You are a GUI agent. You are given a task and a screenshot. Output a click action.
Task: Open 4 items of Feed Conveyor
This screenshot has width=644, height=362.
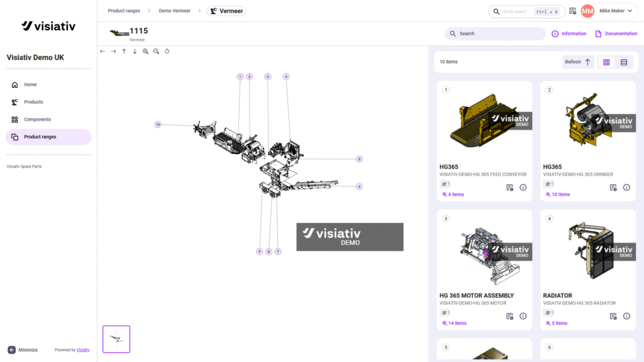[x=453, y=195]
